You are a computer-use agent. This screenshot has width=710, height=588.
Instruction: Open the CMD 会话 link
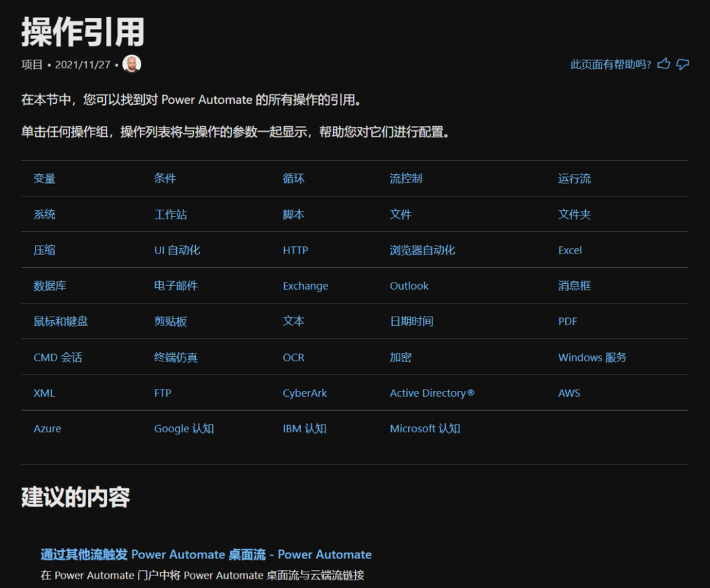pyautogui.click(x=58, y=357)
